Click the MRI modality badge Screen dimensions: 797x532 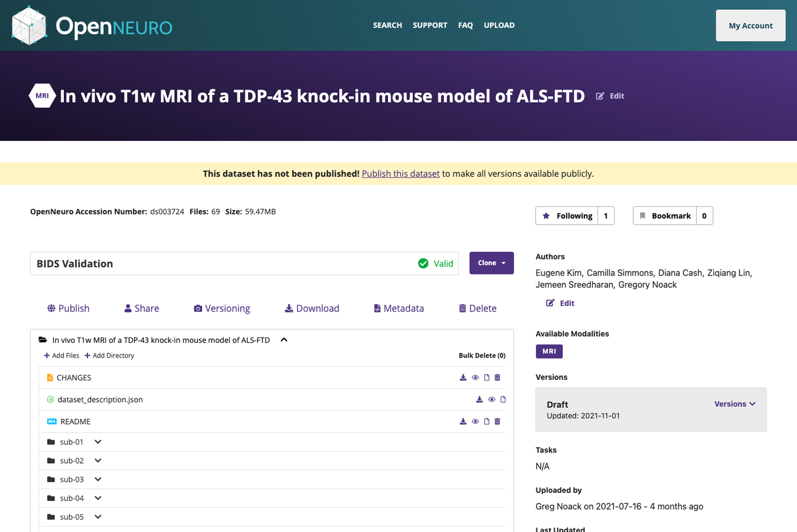(x=549, y=351)
